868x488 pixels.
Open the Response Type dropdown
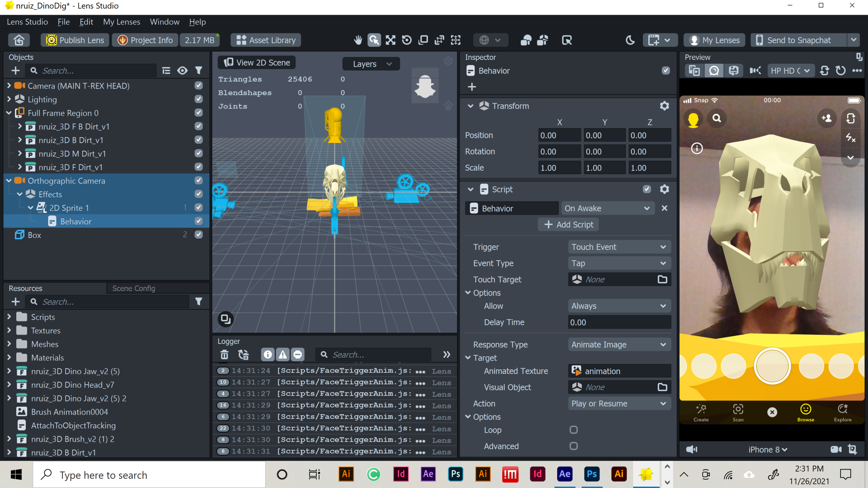(619, 345)
